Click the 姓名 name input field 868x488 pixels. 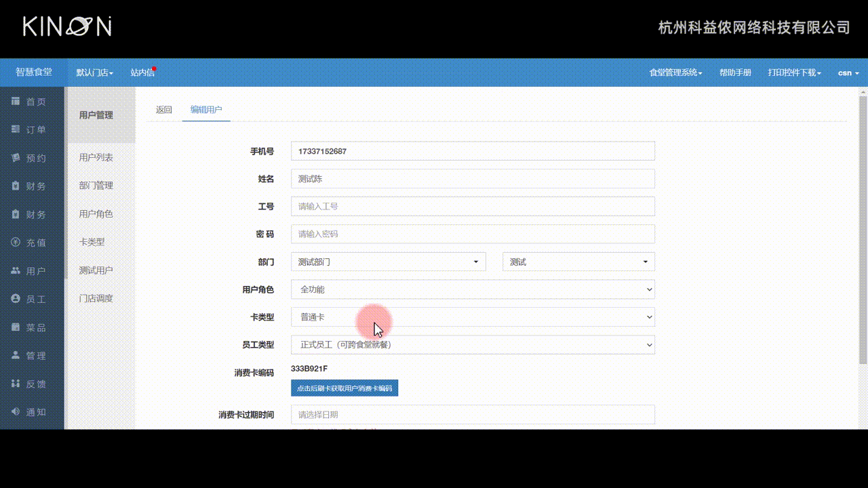[473, 179]
